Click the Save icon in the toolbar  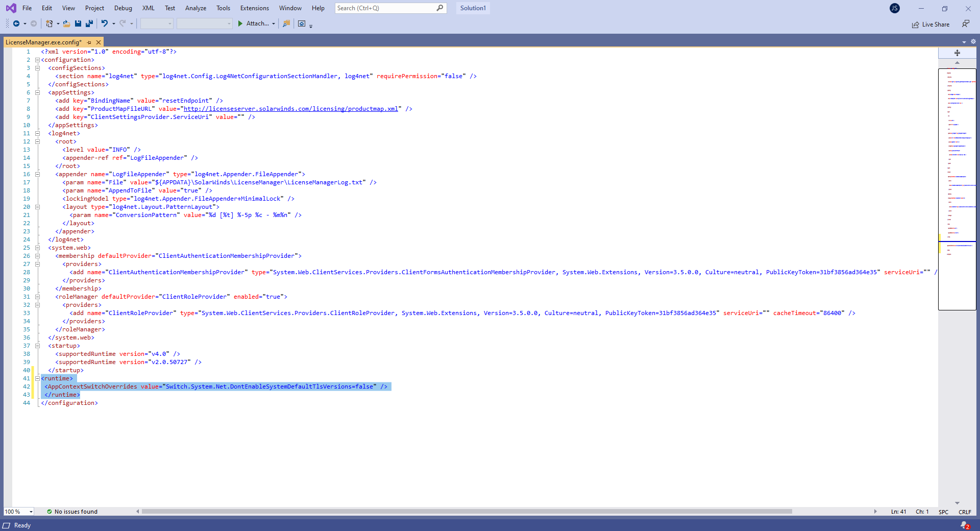coord(78,23)
